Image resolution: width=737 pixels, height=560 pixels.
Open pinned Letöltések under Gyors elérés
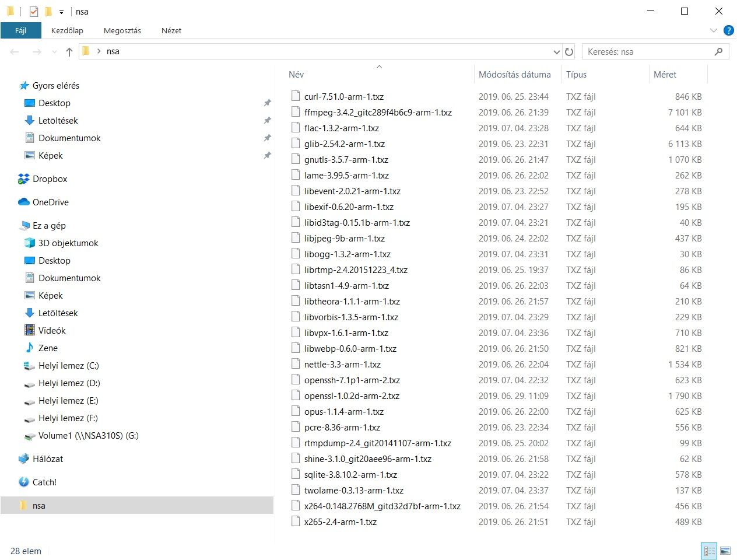click(x=58, y=121)
